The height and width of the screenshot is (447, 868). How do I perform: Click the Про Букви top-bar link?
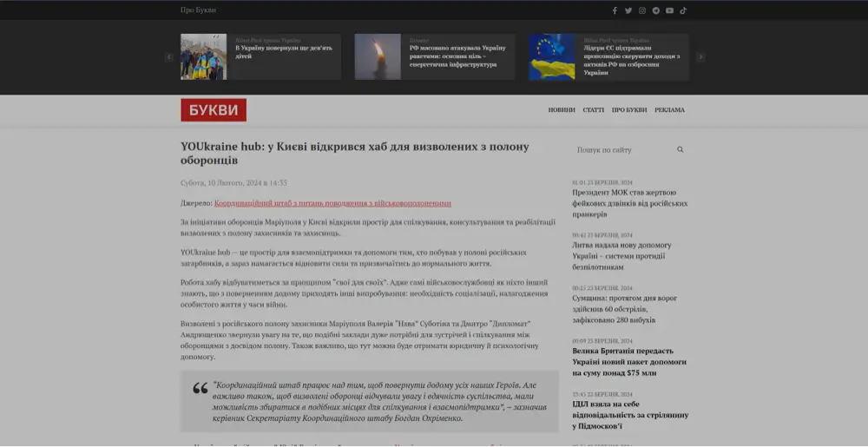(198, 10)
